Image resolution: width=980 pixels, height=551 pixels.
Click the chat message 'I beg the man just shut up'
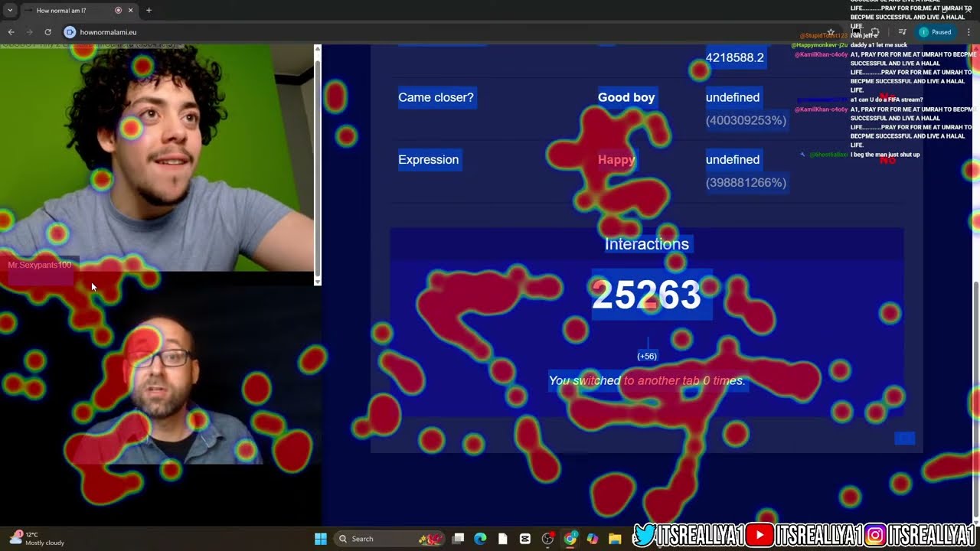(885, 155)
